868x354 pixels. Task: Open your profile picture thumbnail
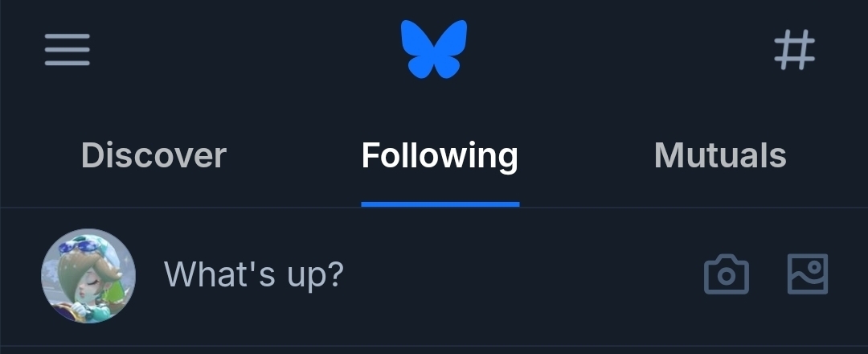point(88,275)
